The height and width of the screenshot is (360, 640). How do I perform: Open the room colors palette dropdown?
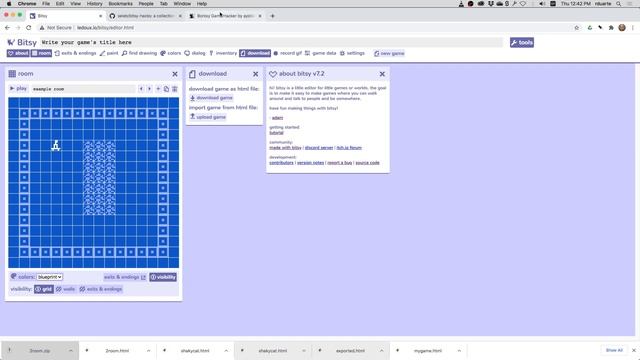pos(49,277)
